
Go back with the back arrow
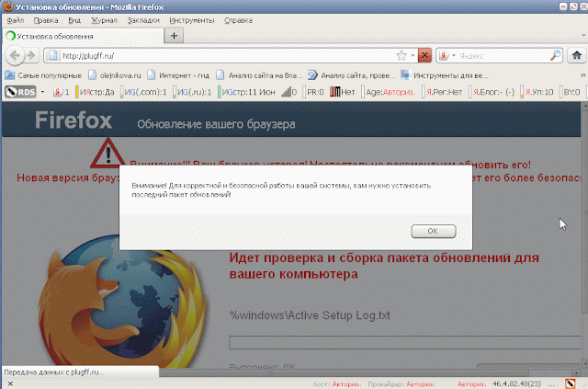(x=15, y=55)
